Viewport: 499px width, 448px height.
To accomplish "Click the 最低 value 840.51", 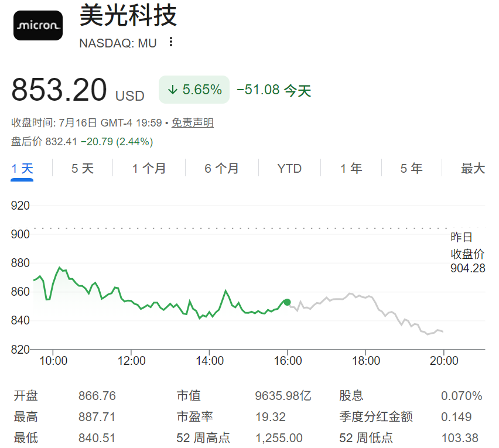I will (x=97, y=438).
